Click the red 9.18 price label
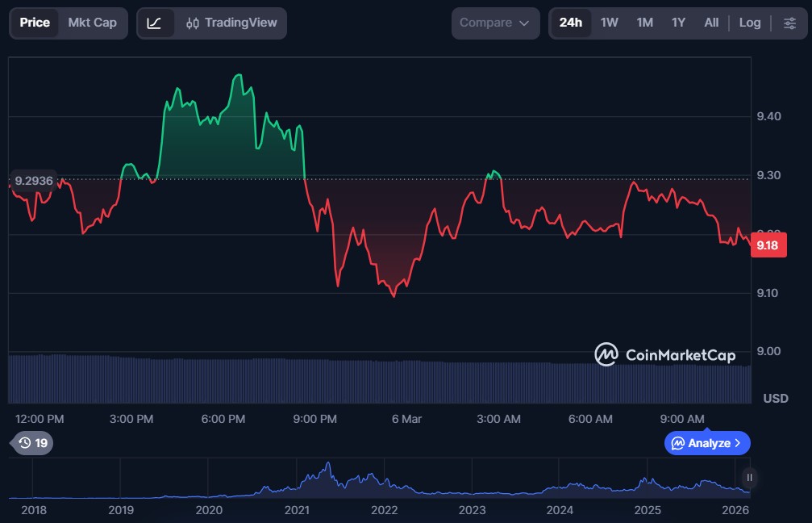 coord(767,245)
